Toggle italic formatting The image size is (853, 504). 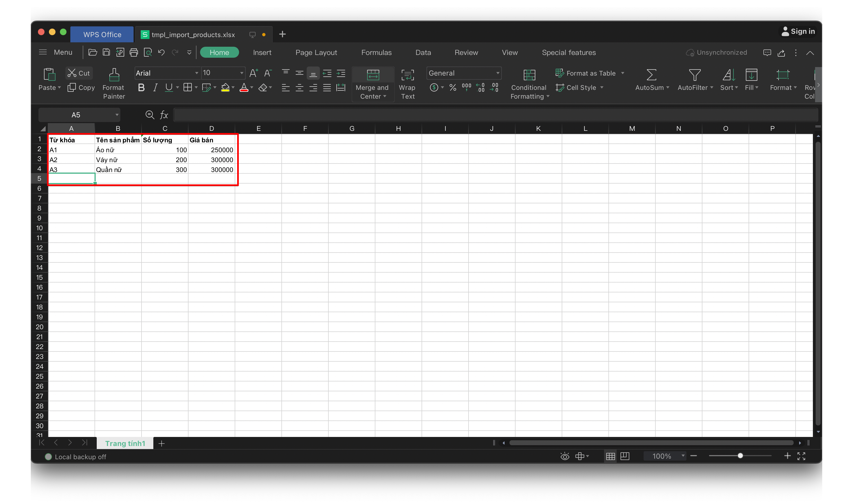[x=155, y=88]
